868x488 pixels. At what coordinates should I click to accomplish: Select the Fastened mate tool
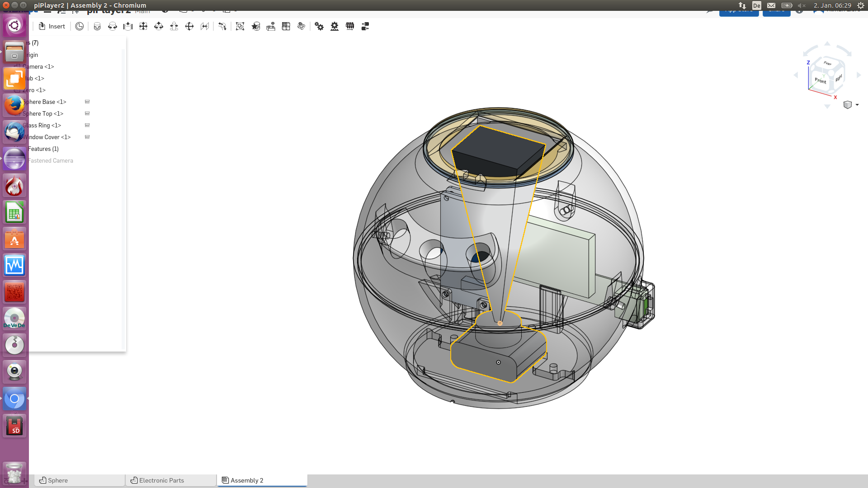[97, 26]
